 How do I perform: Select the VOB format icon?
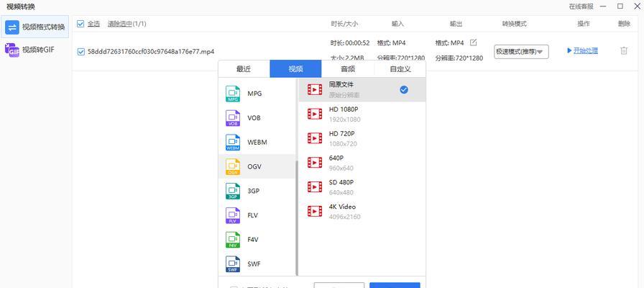[x=233, y=118]
